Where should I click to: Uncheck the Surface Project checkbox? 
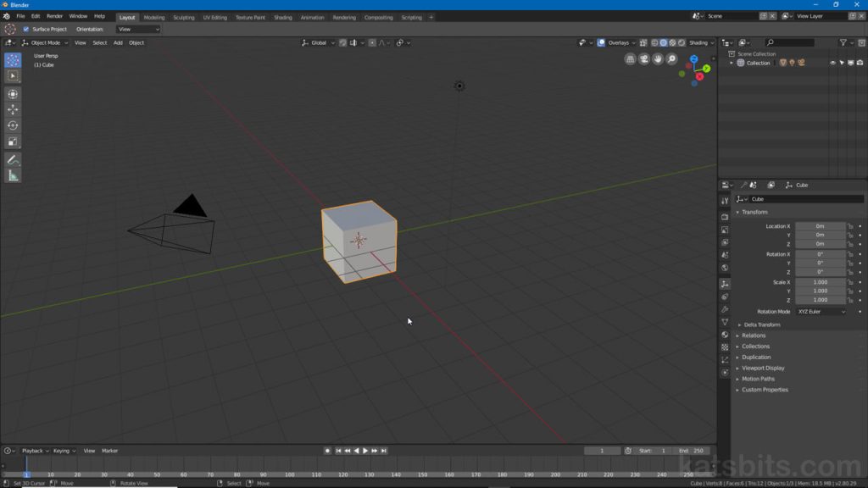pos(25,29)
